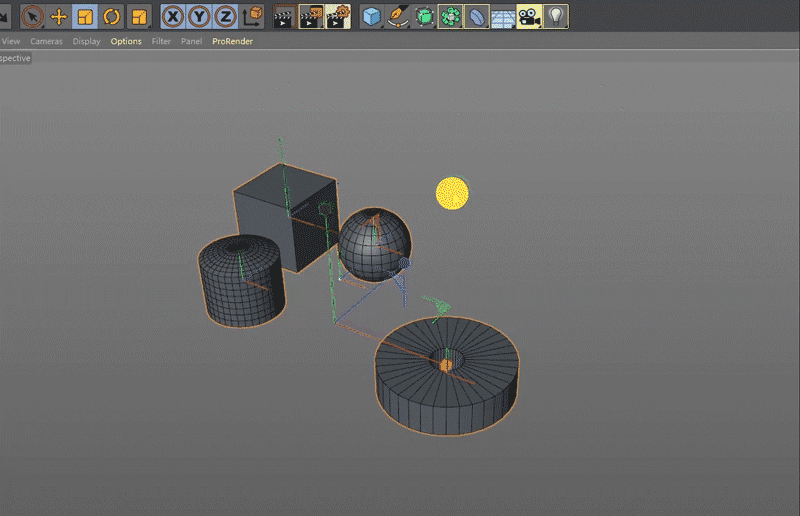The height and width of the screenshot is (516, 800).
Task: Toggle Y axis lock
Action: pos(199,17)
